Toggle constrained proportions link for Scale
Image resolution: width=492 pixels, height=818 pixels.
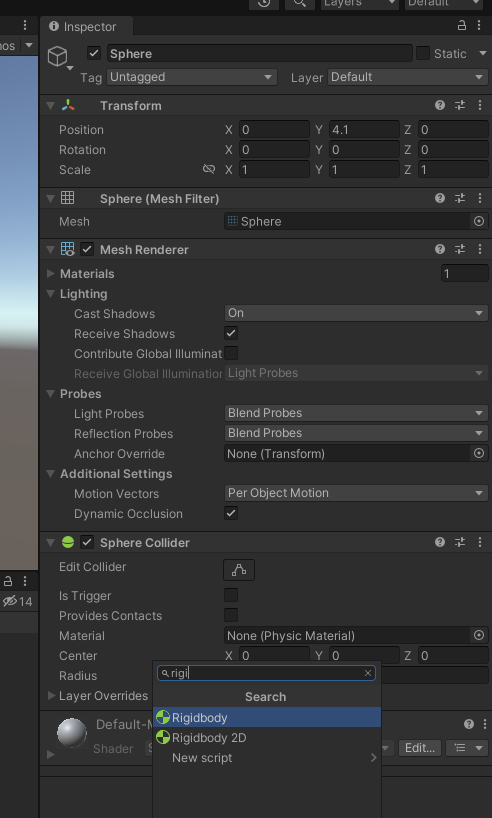coord(209,169)
